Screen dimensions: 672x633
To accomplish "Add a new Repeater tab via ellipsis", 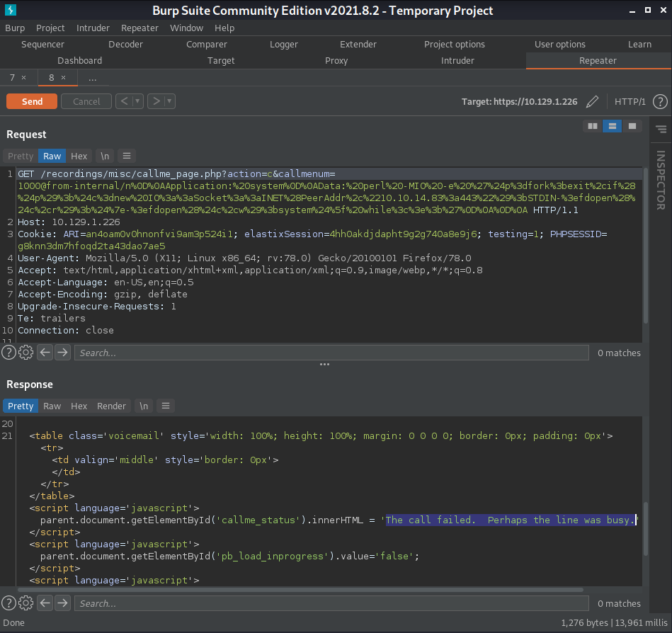I will pyautogui.click(x=92, y=78).
